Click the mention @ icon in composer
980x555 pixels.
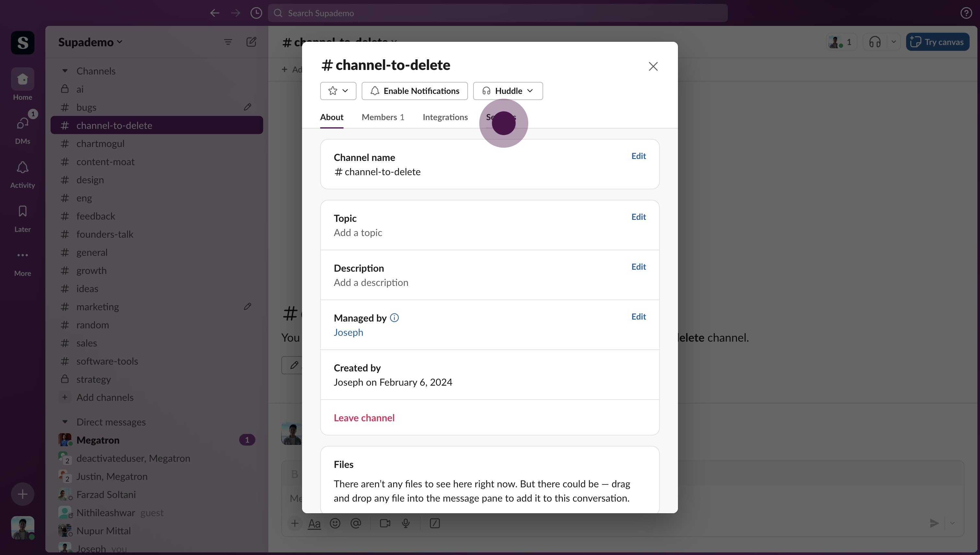pyautogui.click(x=356, y=523)
